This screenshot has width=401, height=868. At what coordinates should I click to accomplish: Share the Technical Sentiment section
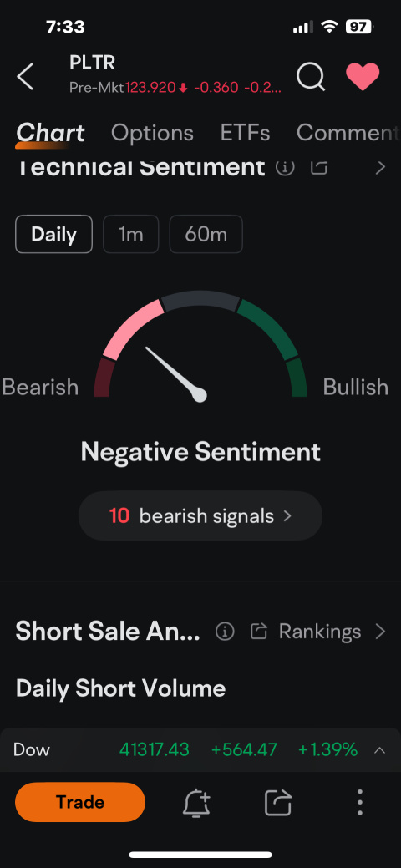coord(318,166)
